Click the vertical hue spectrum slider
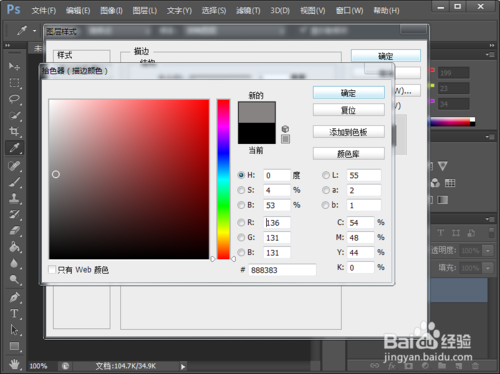The width and height of the screenshot is (500, 374). (x=224, y=179)
